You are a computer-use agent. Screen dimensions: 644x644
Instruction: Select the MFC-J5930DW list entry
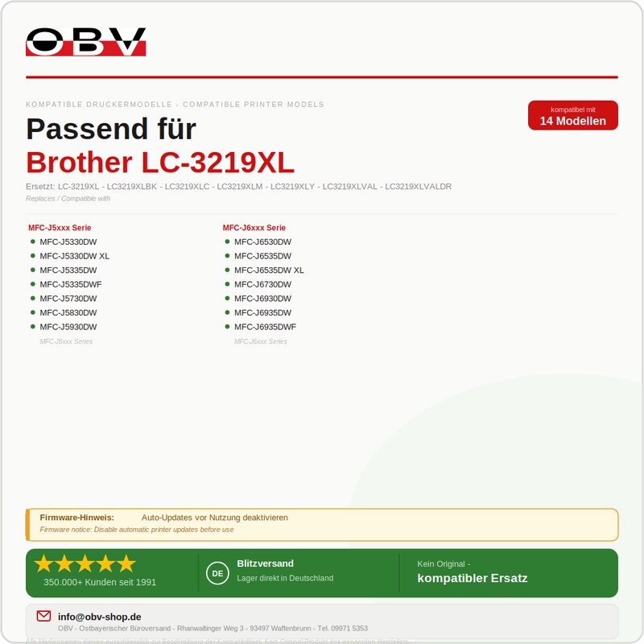pyautogui.click(x=68, y=327)
